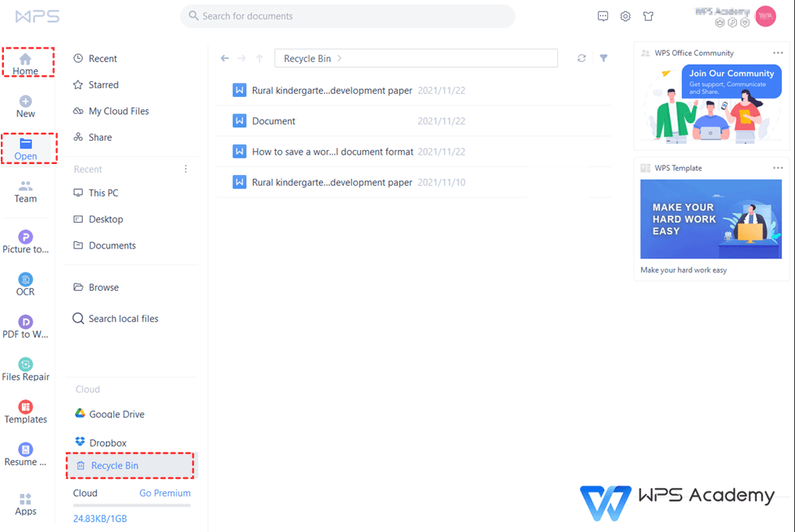Open the Resume tool in the sidebar
The height and width of the screenshot is (532, 795).
[26, 455]
